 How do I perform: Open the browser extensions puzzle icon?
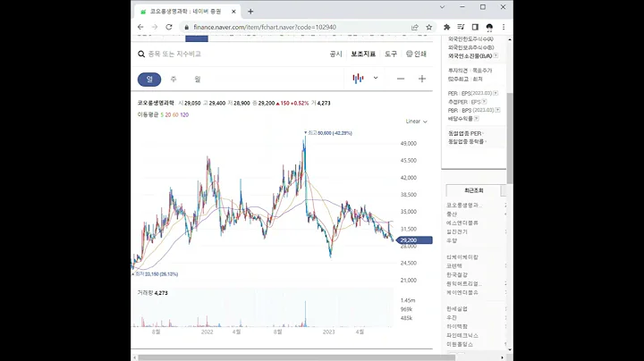[447, 27]
